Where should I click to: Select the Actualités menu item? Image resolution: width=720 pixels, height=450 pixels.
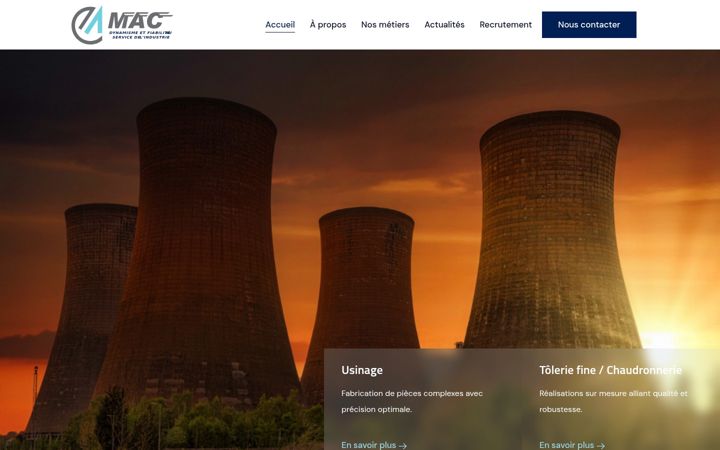point(444,25)
